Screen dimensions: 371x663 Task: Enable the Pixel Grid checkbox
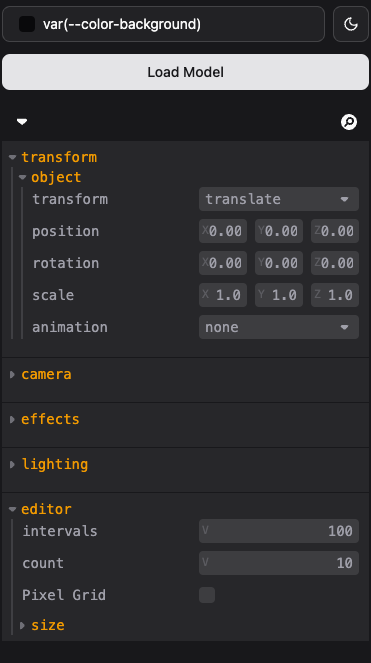tap(207, 595)
